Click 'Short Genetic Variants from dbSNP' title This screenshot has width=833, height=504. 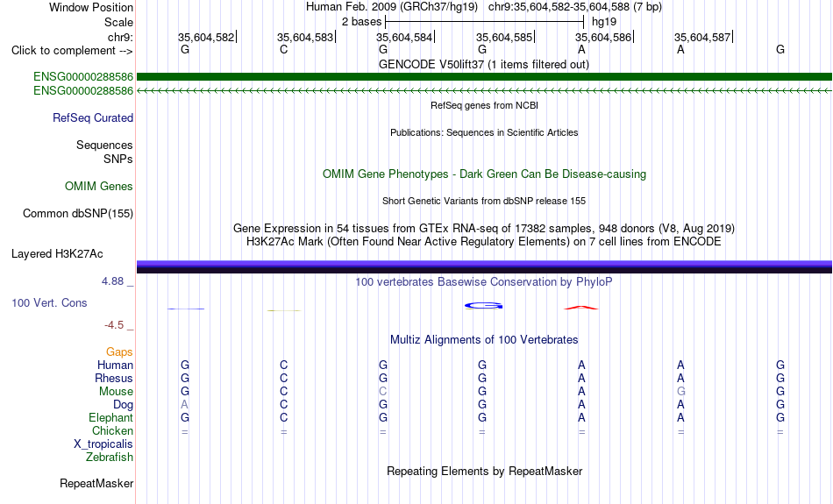(484, 201)
